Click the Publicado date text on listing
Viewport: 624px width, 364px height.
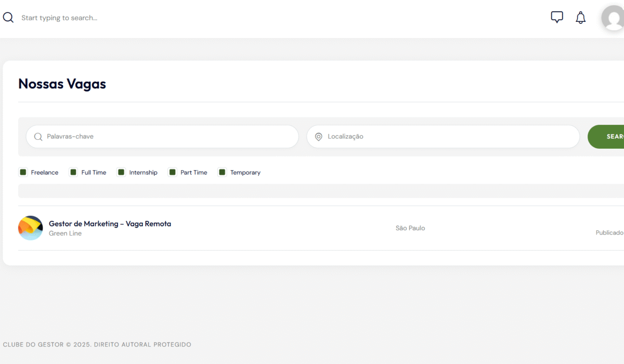click(x=609, y=233)
